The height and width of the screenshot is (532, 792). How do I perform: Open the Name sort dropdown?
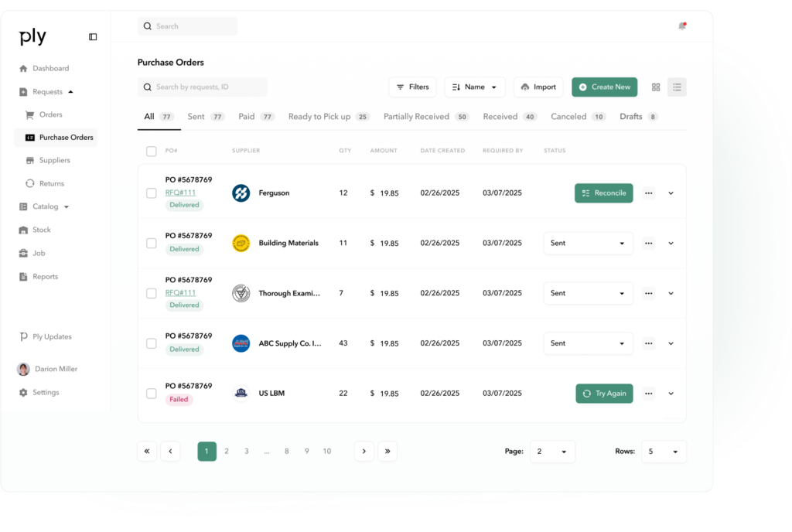point(475,87)
